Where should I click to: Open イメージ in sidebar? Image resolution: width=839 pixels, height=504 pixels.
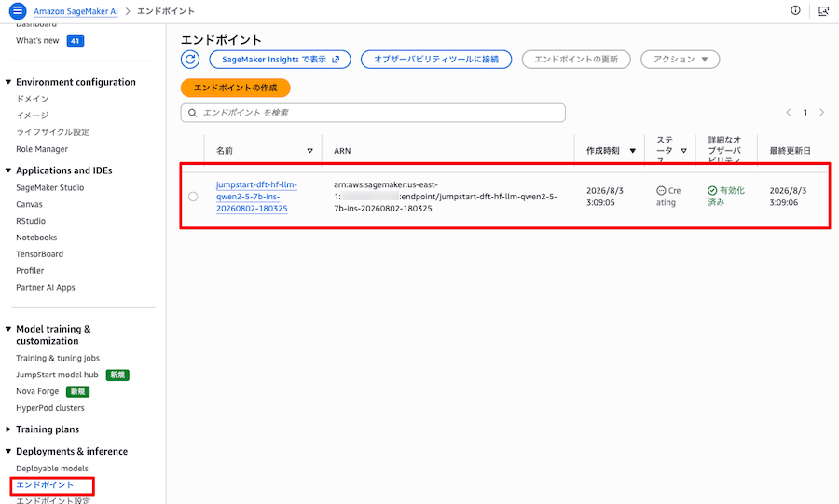[32, 116]
